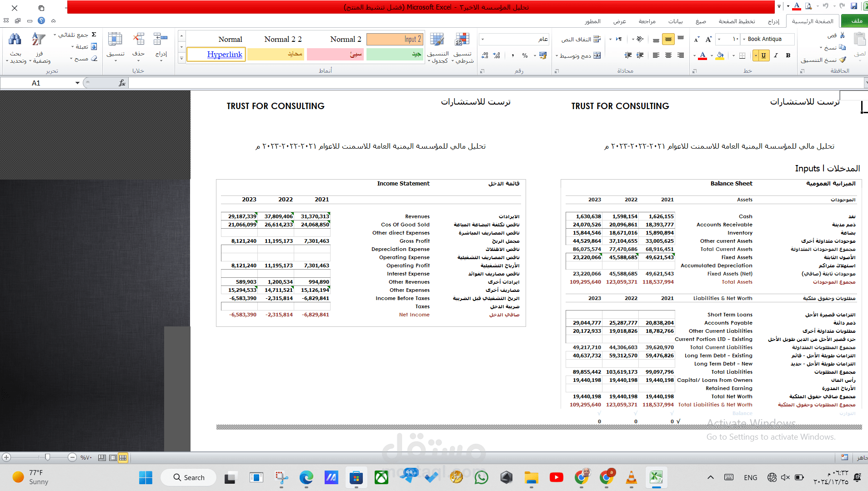Screen dimensions: 868x491
Task: Toggle Wrap Text (التفاف النص)
Action: [x=581, y=40]
